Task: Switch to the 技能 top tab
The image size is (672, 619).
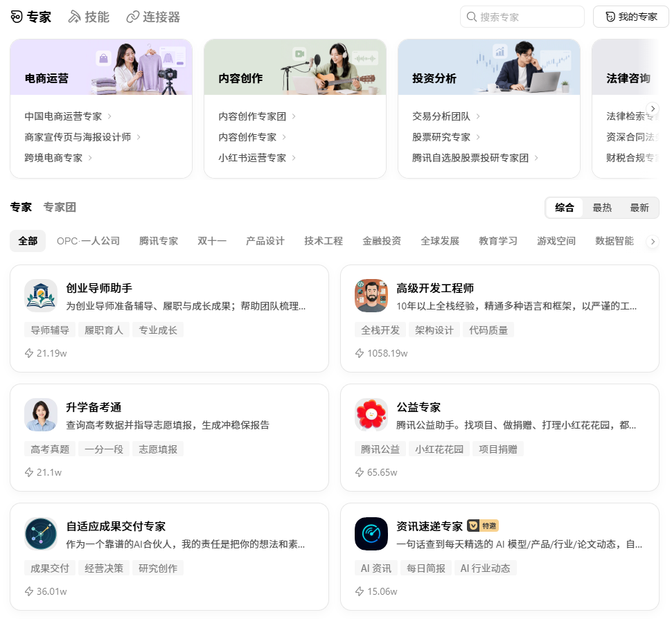Action: click(x=89, y=17)
